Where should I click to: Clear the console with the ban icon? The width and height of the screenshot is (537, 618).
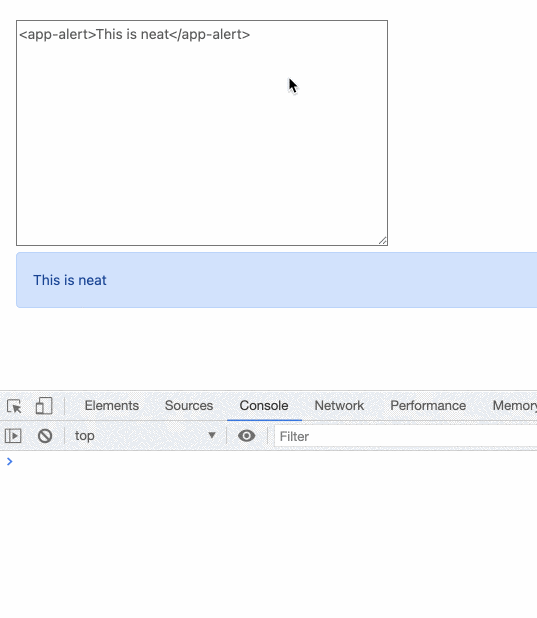tap(45, 436)
